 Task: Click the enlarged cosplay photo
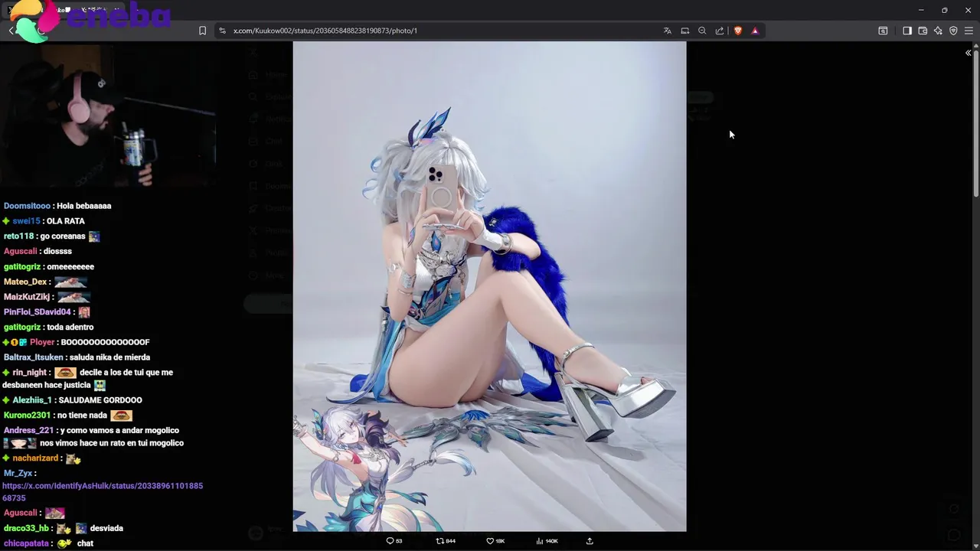tap(489, 286)
